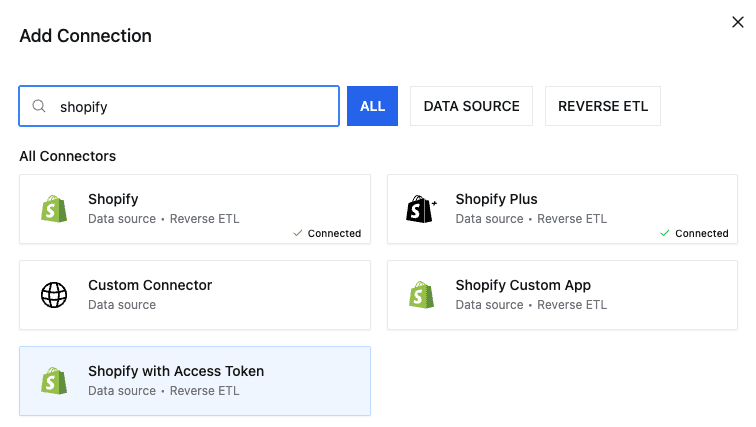
Task: Click description under the Shopify card title
Action: 164,219
